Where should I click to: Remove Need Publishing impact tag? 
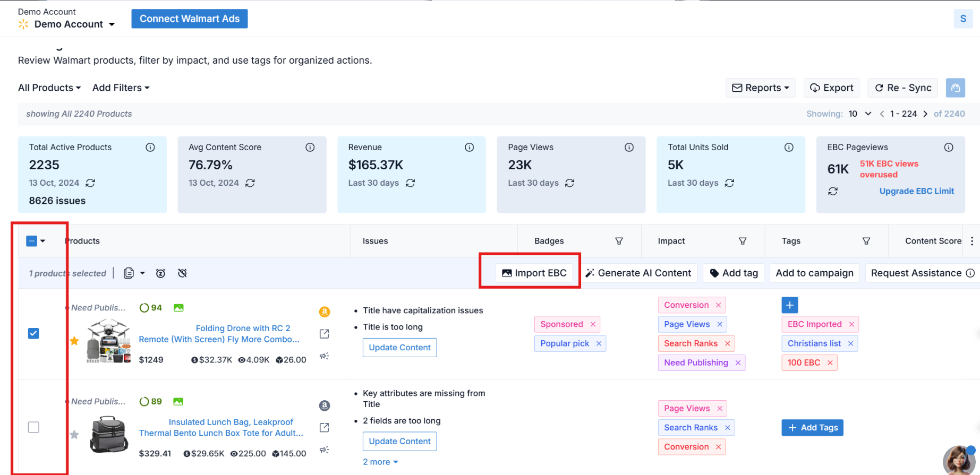(738, 362)
